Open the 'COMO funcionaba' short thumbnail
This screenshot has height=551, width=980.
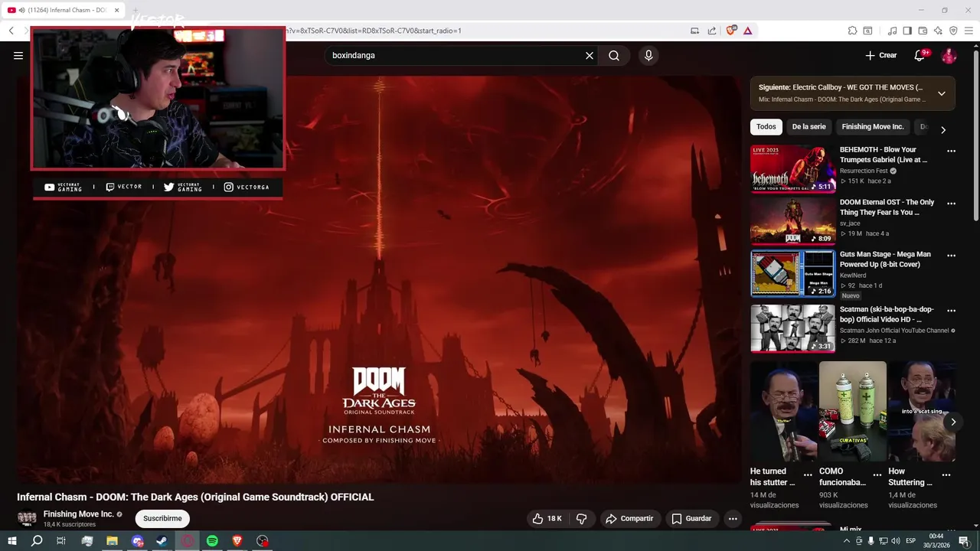pos(853,412)
